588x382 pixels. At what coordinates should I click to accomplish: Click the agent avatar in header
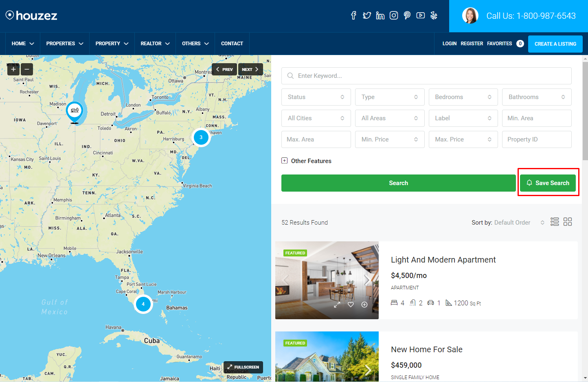470,16
